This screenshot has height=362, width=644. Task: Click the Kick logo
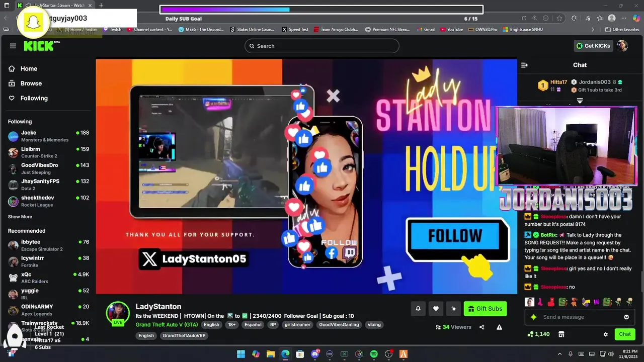[x=41, y=46]
